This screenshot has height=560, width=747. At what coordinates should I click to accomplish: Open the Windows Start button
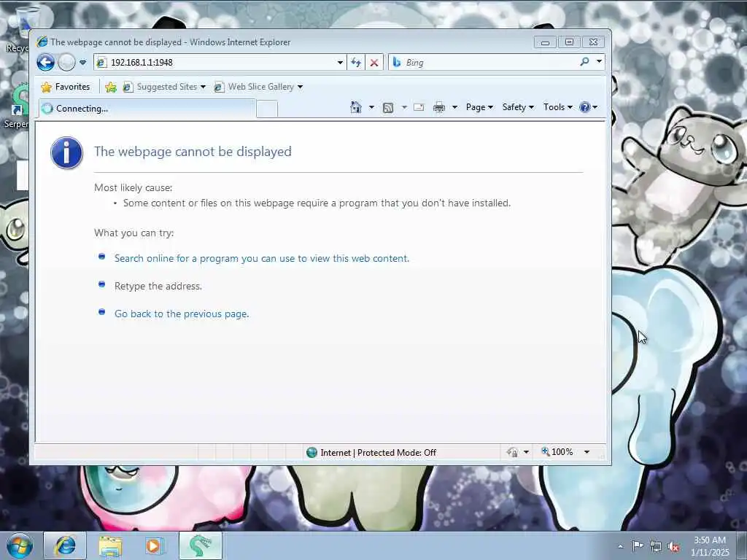(x=20, y=545)
